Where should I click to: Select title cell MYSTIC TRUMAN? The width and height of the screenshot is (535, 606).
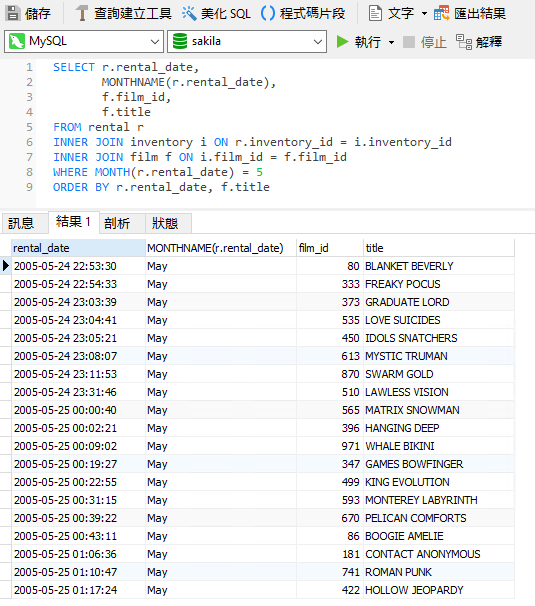439,356
